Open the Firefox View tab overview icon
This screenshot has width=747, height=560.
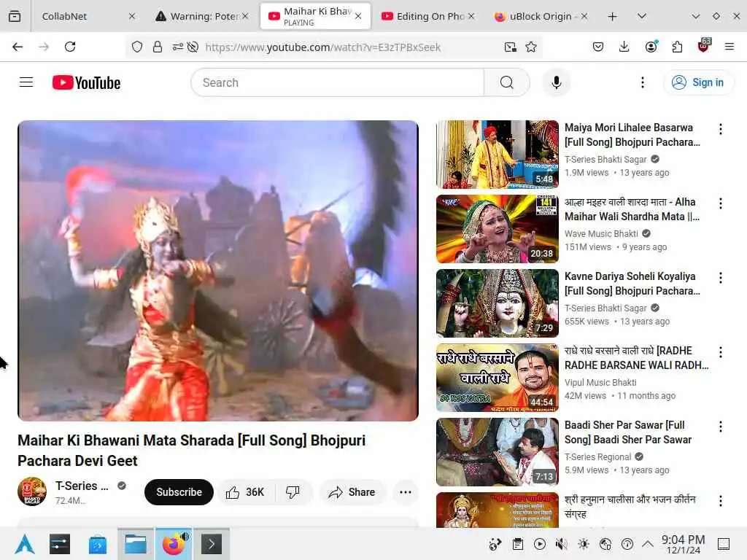(x=15, y=16)
